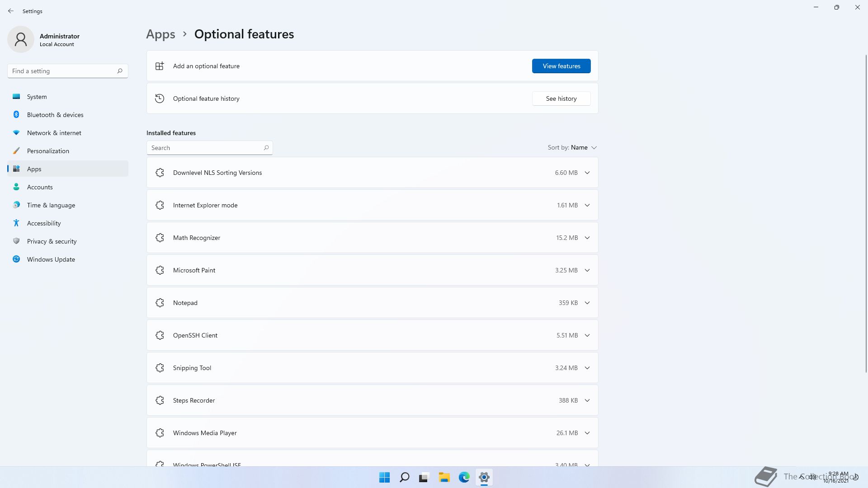The height and width of the screenshot is (488, 868).
Task: Select the Steps Recorder feature row
Action: 372,400
